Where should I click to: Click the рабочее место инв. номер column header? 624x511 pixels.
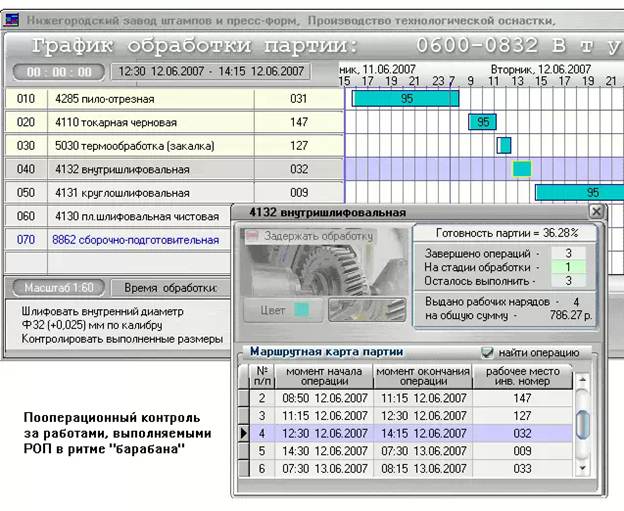(x=523, y=376)
